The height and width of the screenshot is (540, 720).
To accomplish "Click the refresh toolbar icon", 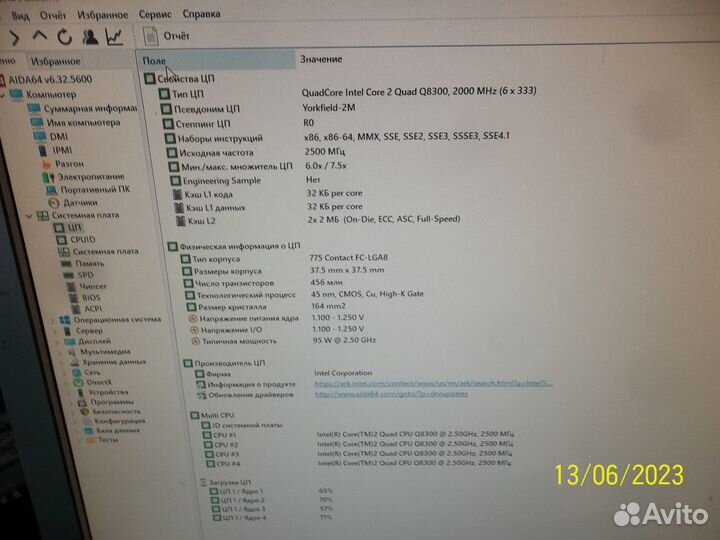I will (x=65, y=37).
